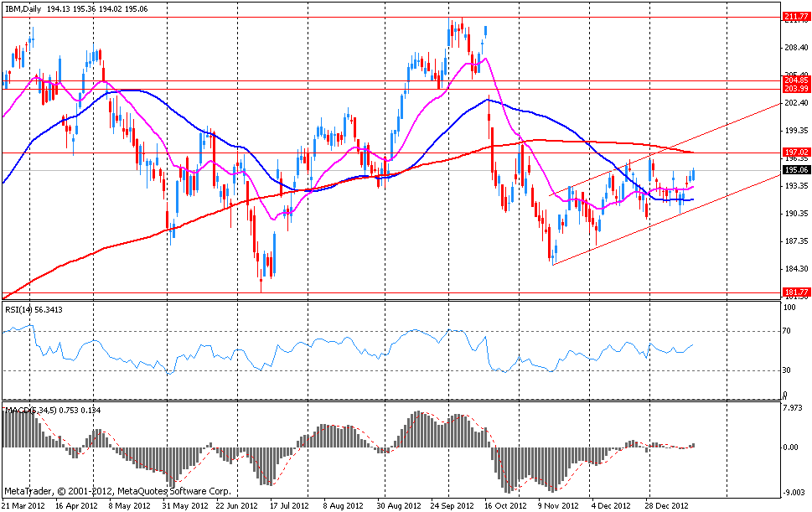Click the 24 Sep 2012 date label

pyautogui.click(x=453, y=506)
